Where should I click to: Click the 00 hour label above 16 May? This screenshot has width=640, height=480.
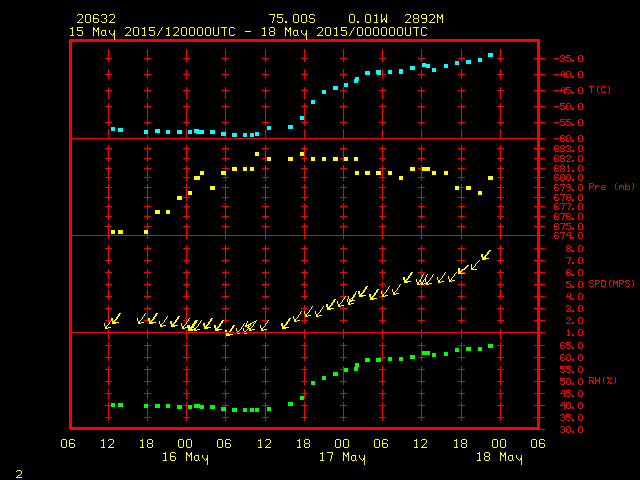[185, 444]
